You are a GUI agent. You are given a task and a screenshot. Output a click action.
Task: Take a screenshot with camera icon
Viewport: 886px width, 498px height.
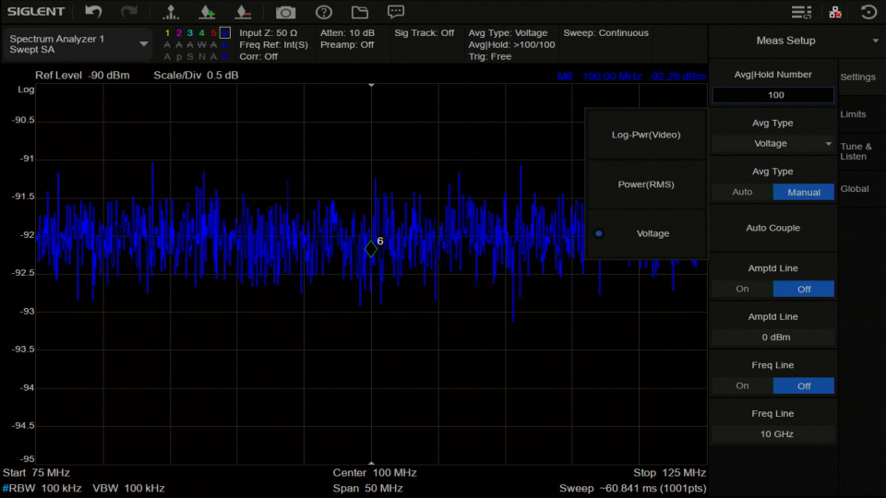click(x=285, y=12)
